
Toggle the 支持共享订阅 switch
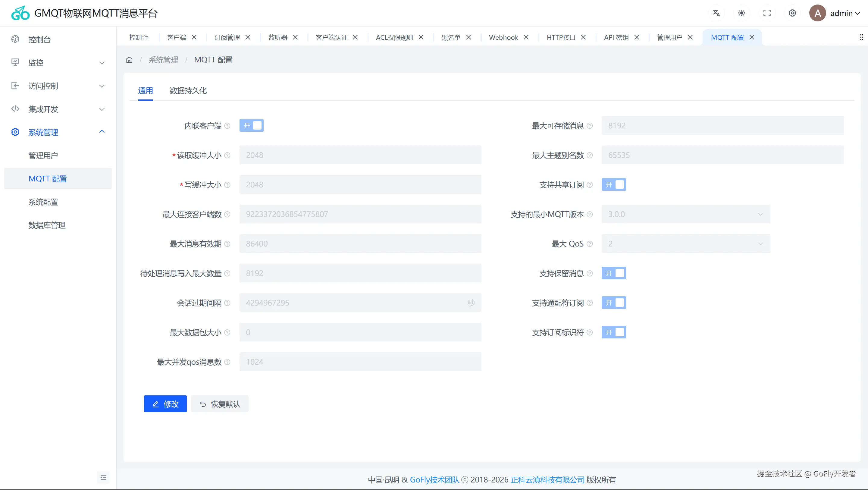(x=614, y=185)
